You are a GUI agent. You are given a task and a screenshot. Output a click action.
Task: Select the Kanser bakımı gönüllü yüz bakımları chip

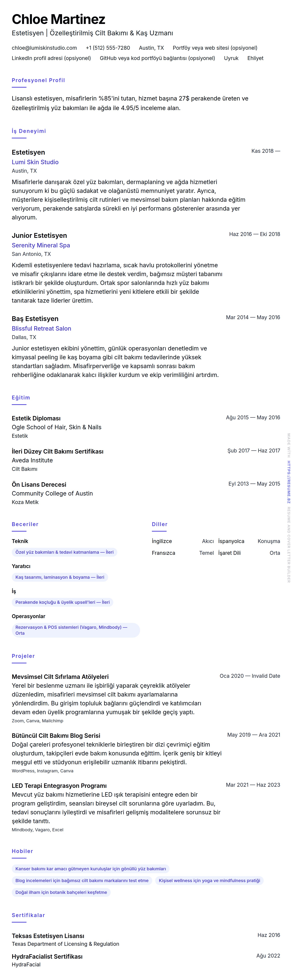tap(90, 868)
